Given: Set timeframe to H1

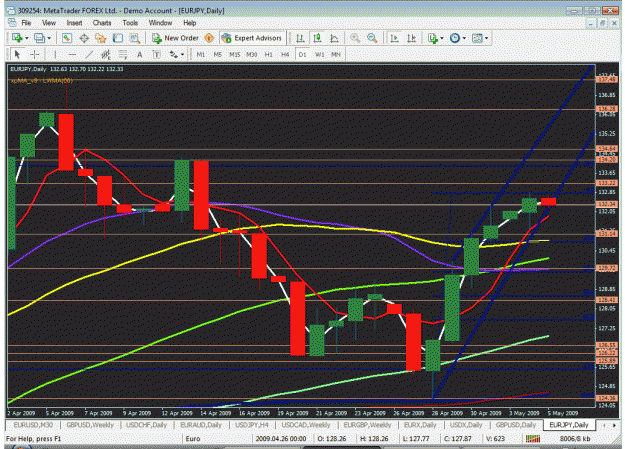Looking at the screenshot, I should pos(269,54).
